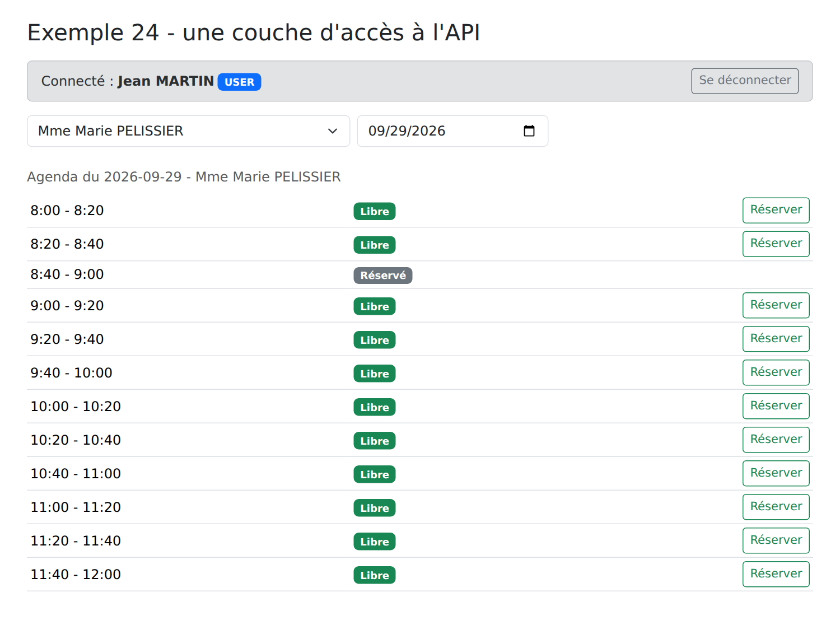Reserve the 10:00 - 10:20 slot
840x625 pixels.
tap(776, 406)
